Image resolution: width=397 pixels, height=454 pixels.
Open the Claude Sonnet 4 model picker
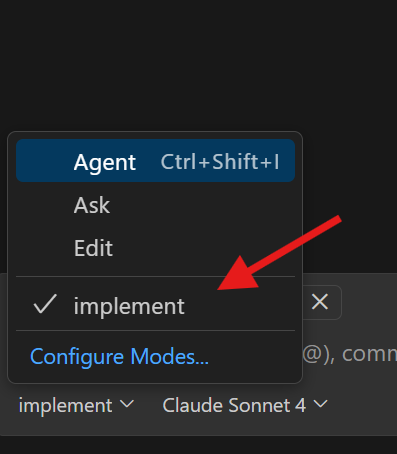pos(245,405)
